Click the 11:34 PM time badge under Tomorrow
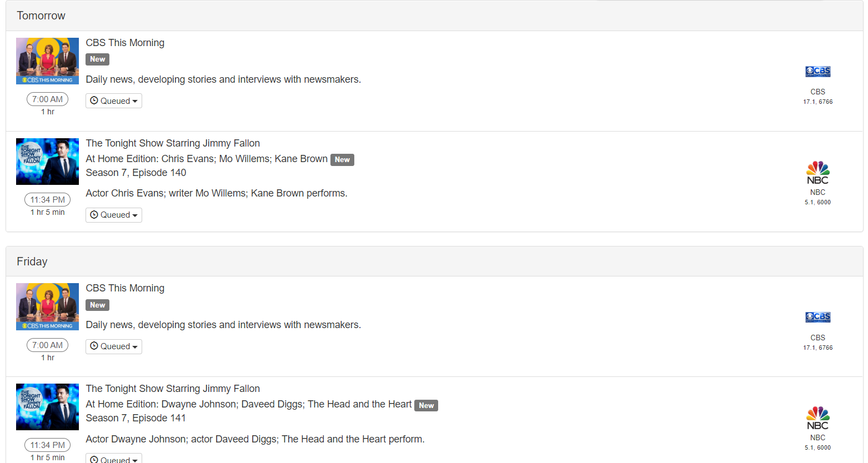The image size is (868, 463). [x=47, y=200]
